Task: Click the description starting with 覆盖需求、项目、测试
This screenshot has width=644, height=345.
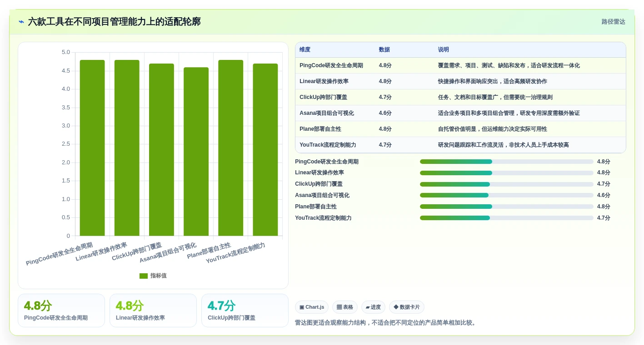Action: pos(509,65)
